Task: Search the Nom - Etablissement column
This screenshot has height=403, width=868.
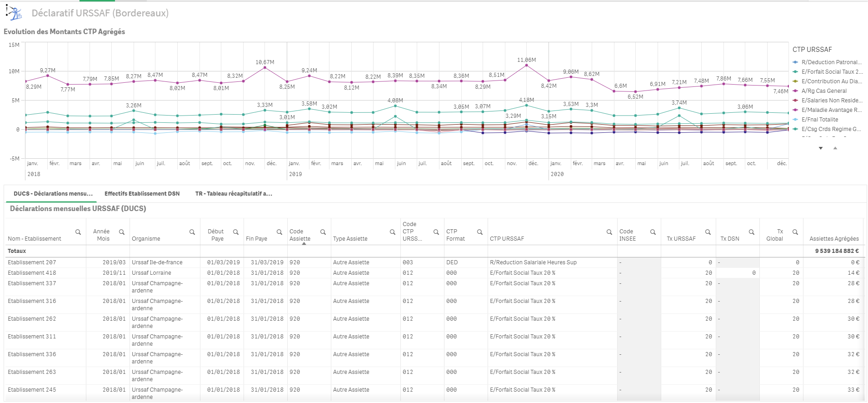Action: click(x=78, y=232)
